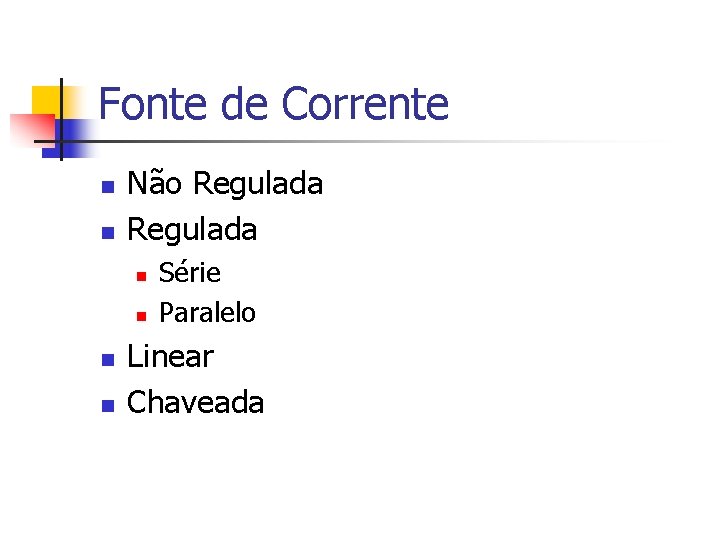
Task: Click the red bullet beside "Paralelo"
Action: click(141, 316)
